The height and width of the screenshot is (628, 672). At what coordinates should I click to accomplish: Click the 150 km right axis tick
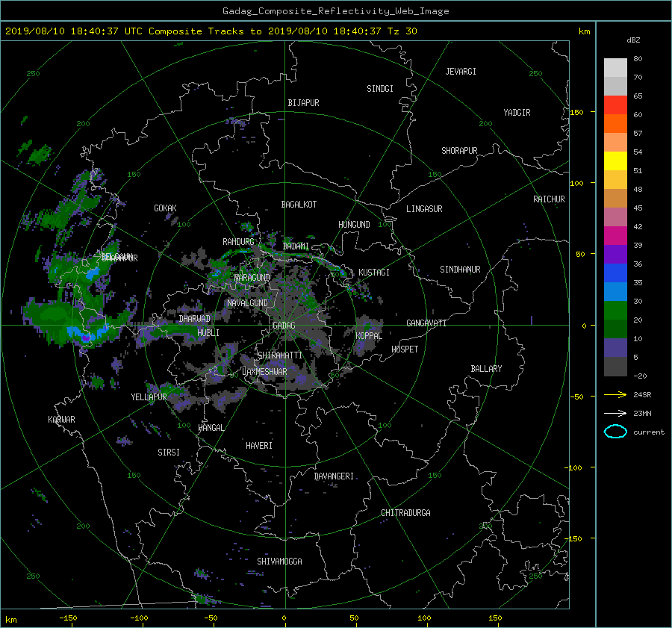pos(576,112)
